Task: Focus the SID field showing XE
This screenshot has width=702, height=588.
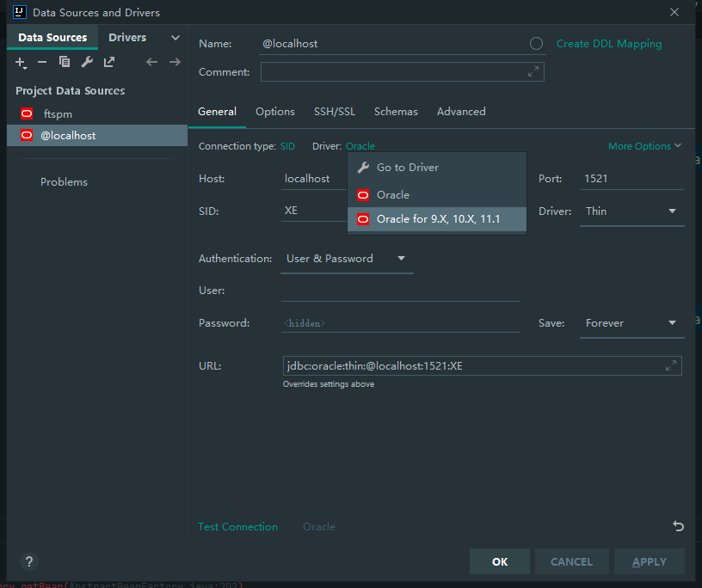Action: 314,211
